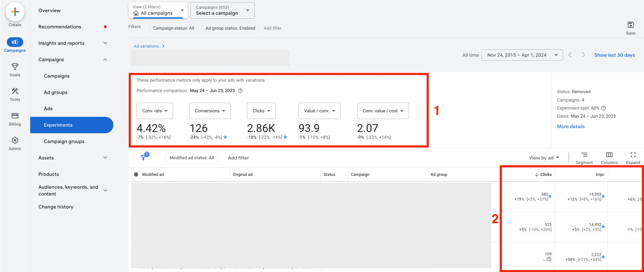Screen dimensions: 644x272
Task: Click Add filter beside Modified ad status
Action: (238, 158)
